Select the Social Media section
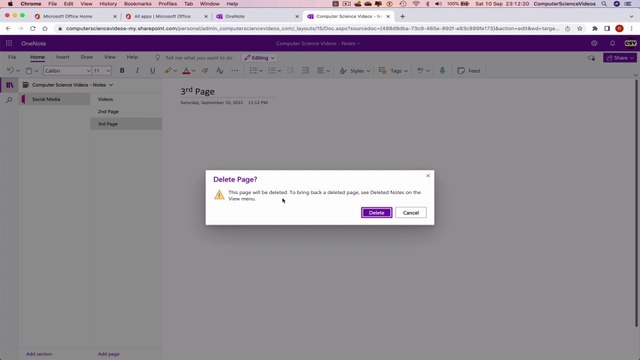640x360 pixels. pos(55,99)
